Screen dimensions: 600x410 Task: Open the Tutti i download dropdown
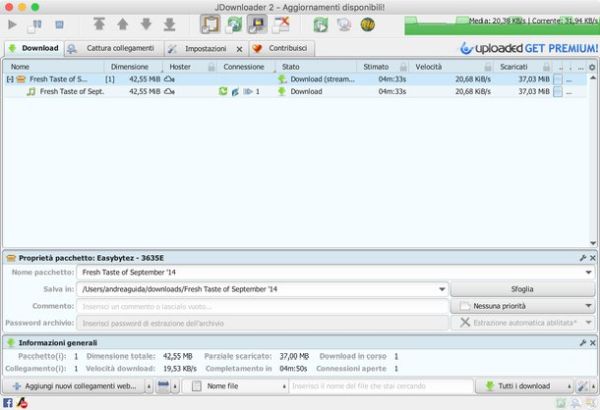[x=520, y=385]
